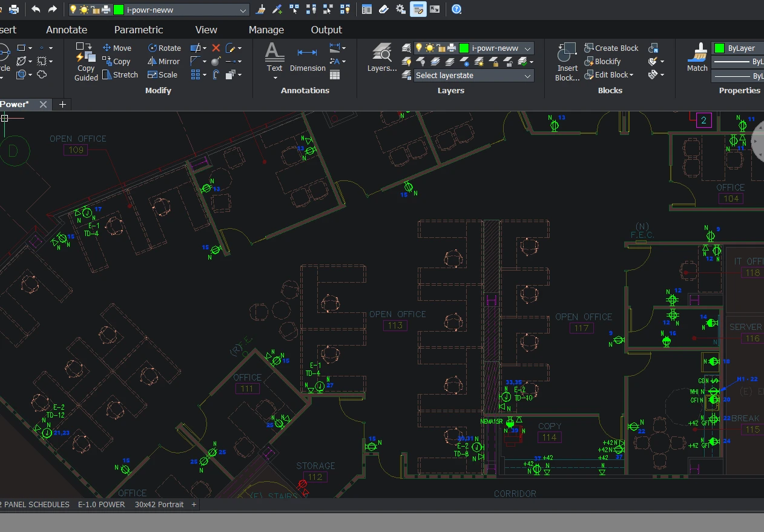Image resolution: width=764 pixels, height=532 pixels.
Task: Open the Select layerstate dropdown
Action: tap(474, 76)
